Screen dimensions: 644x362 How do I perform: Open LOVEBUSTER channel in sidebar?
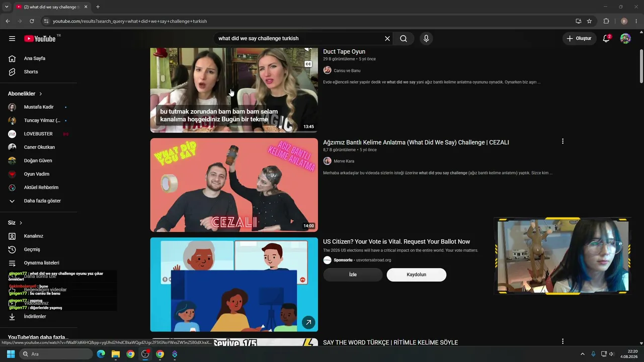pyautogui.click(x=39, y=134)
